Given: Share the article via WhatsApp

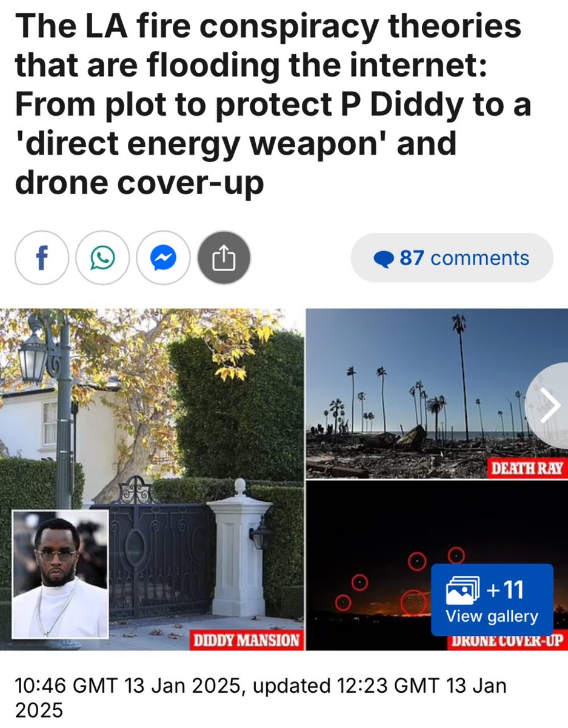Looking at the screenshot, I should point(102,258).
